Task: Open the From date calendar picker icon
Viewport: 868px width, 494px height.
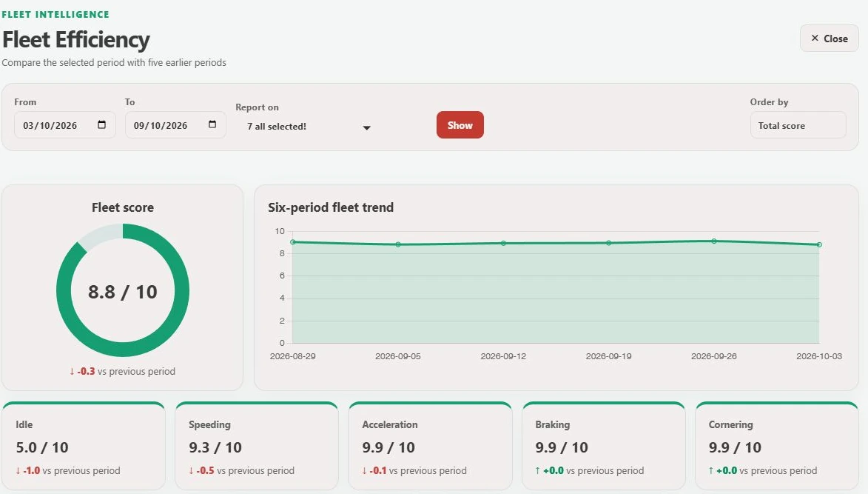Action: [x=101, y=124]
